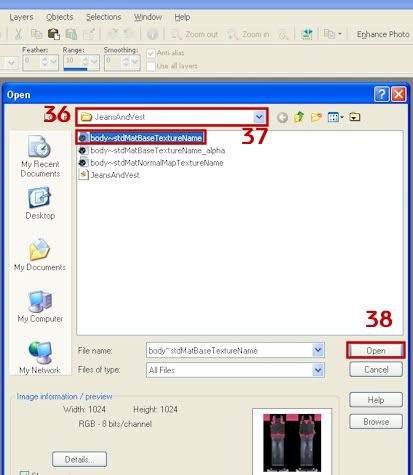Expand the Look in JeansAndVest dropdown
Viewport: 413px width, 475px height.
[x=259, y=117]
